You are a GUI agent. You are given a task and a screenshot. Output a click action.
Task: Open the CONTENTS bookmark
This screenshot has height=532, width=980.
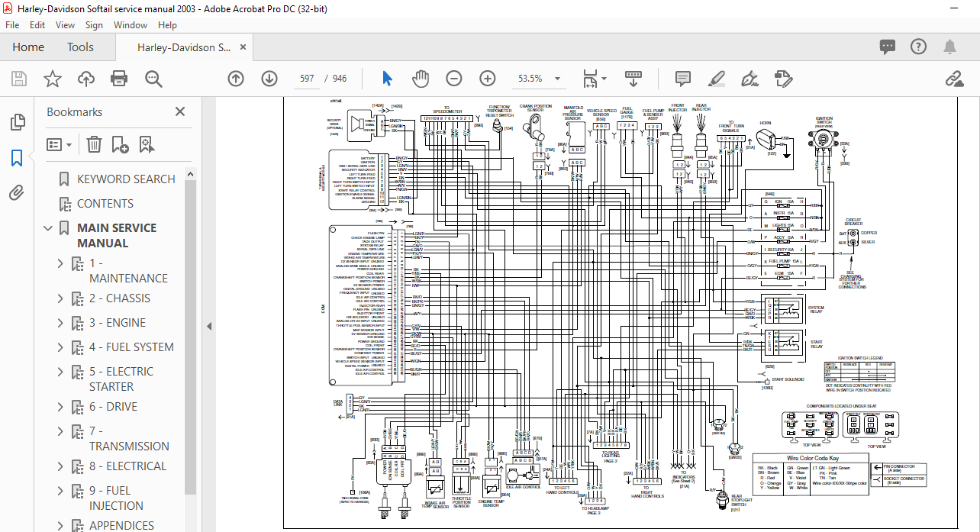(x=105, y=204)
